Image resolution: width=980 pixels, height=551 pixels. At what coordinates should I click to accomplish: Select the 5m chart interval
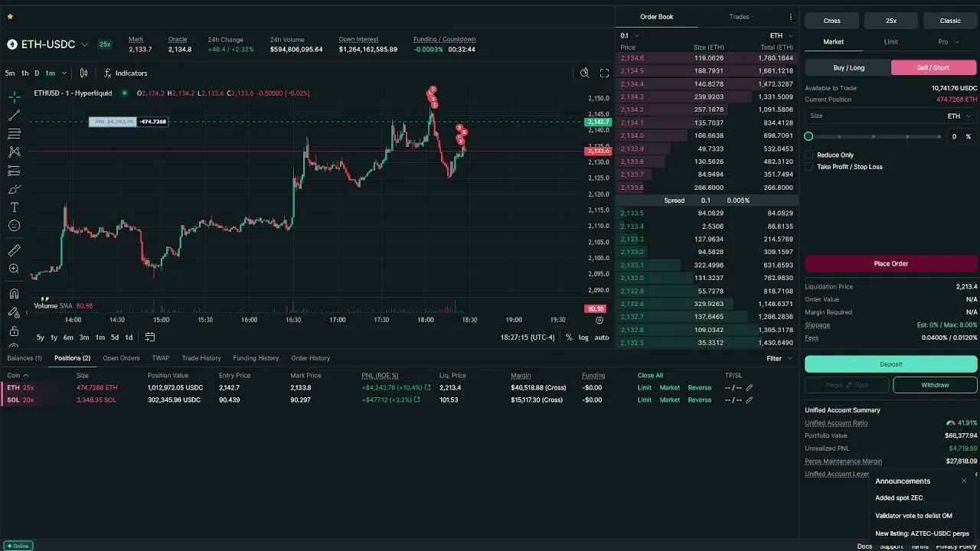coord(10,73)
